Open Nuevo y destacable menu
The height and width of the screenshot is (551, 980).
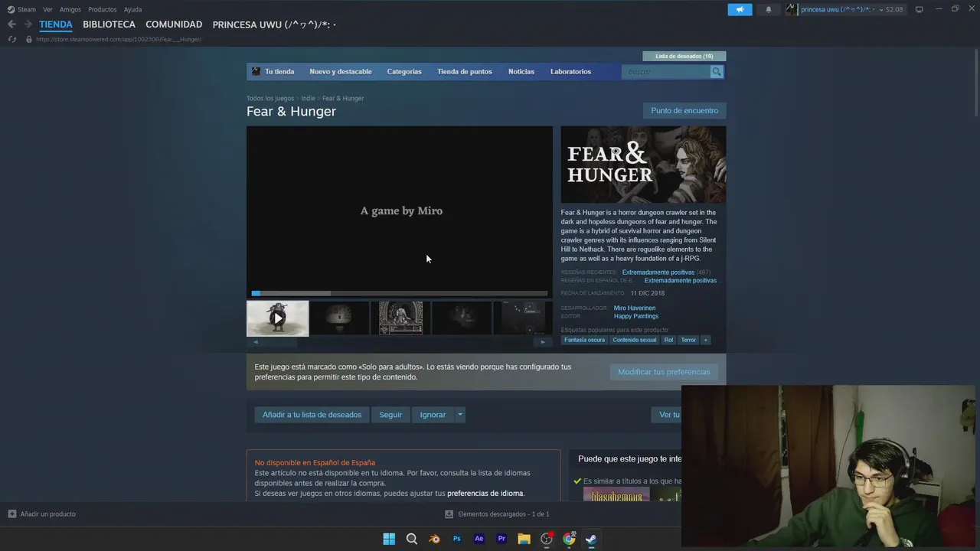click(341, 71)
